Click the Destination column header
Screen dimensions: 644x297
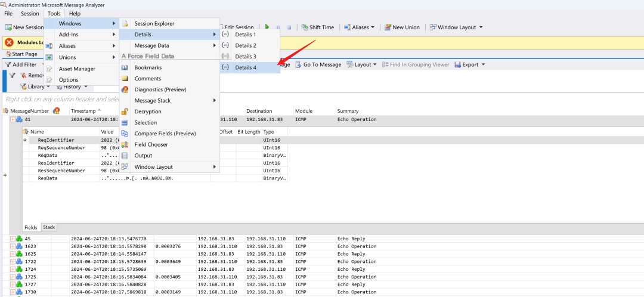pyautogui.click(x=259, y=111)
